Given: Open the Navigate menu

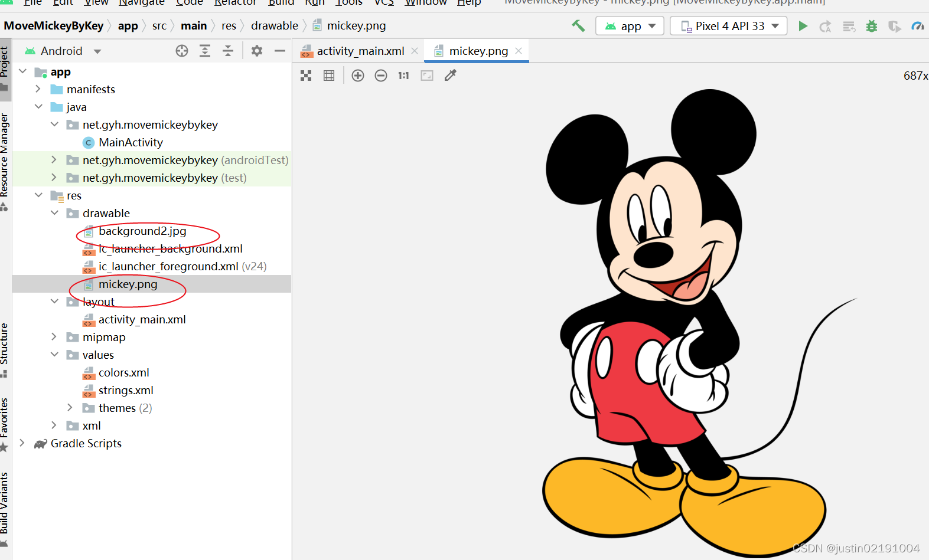Looking at the screenshot, I should pyautogui.click(x=142, y=2).
